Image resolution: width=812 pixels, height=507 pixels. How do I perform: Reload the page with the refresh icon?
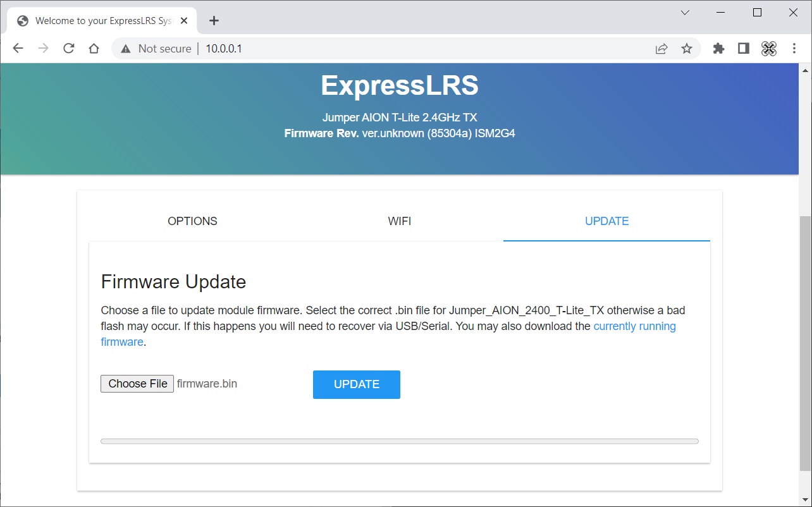pyautogui.click(x=69, y=49)
